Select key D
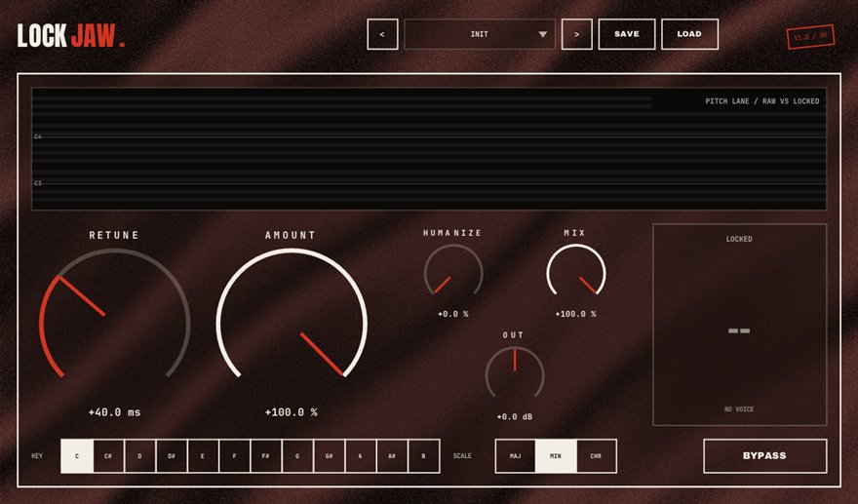This screenshot has height=504, width=858. 139,456
